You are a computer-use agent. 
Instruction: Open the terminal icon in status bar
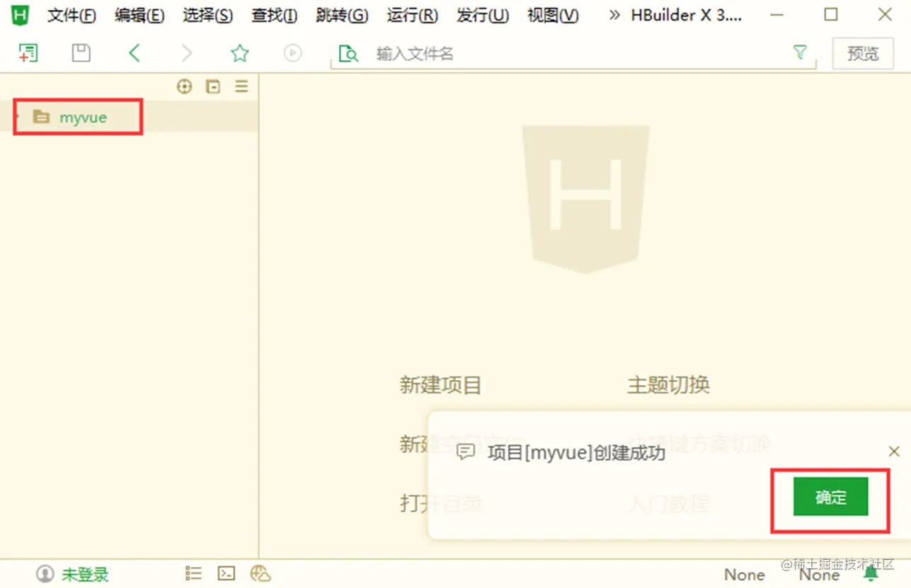click(x=227, y=573)
